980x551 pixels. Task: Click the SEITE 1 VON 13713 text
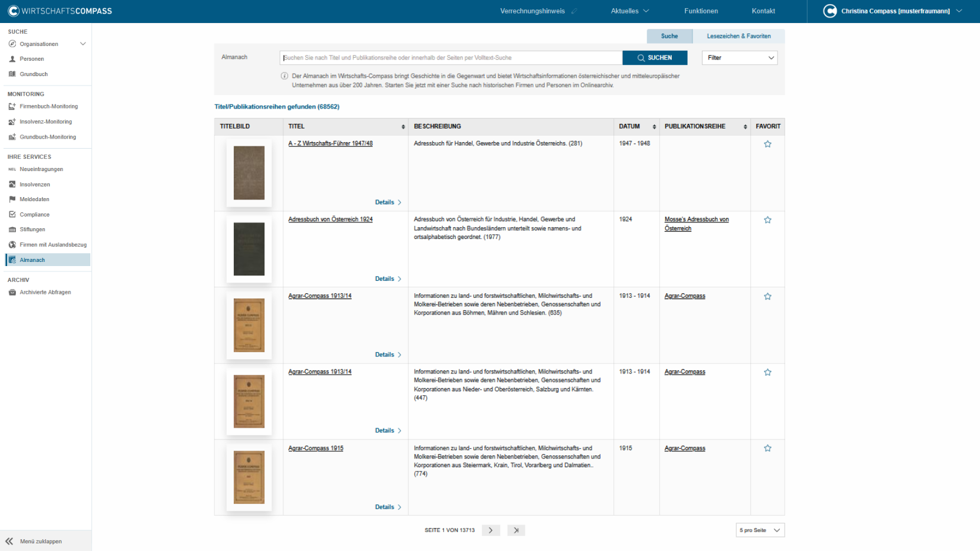pos(450,530)
